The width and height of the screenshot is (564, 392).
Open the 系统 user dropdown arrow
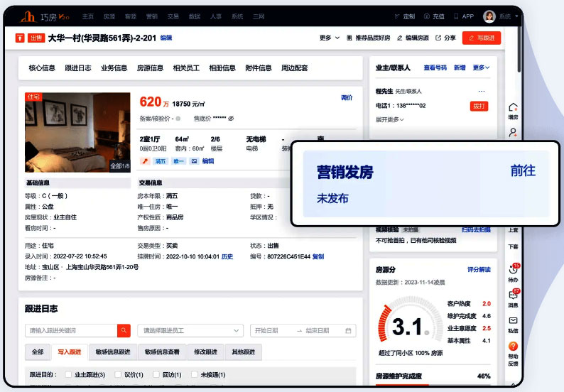517,16
